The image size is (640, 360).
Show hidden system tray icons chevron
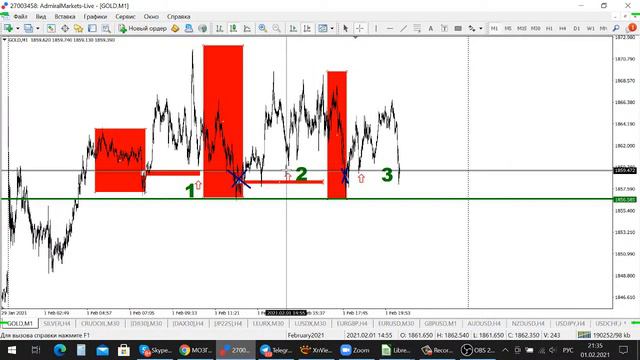pyautogui.click(x=505, y=350)
